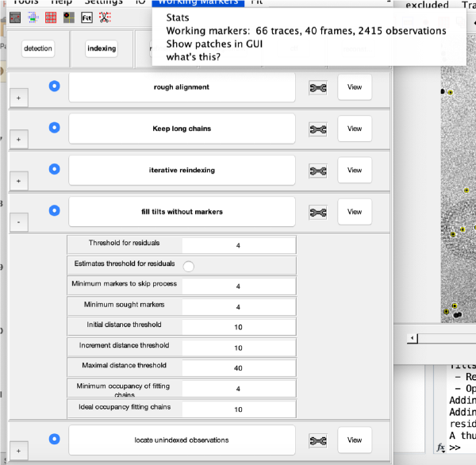The image size is (476, 465).
Task: Edit the Minimum sought markers field
Action: 239,307
